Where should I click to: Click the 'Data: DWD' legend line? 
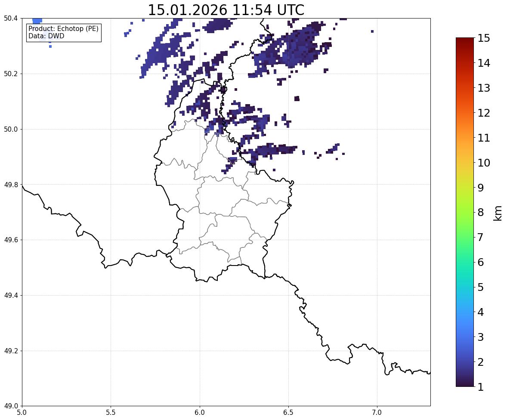click(46, 36)
